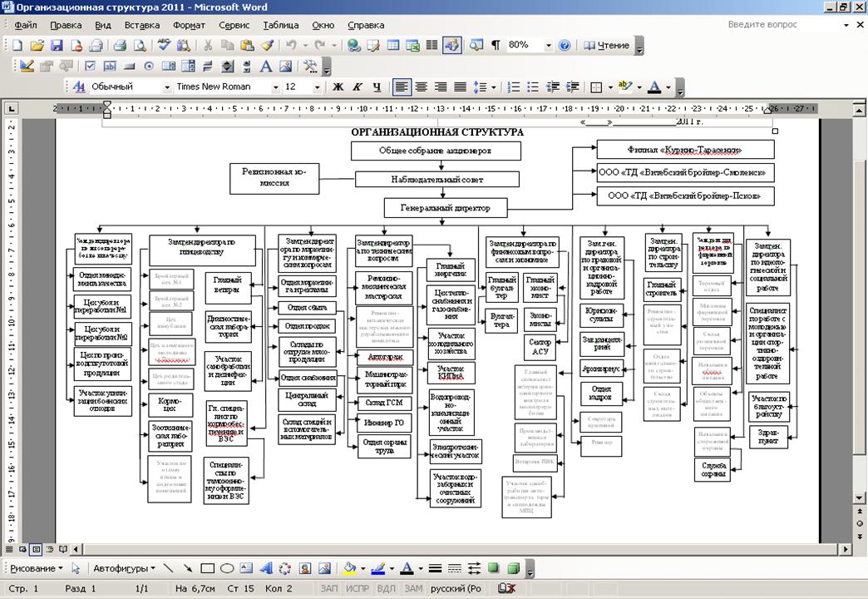Click the Чтение reading mode button
This screenshot has height=599, width=868.
607,46
